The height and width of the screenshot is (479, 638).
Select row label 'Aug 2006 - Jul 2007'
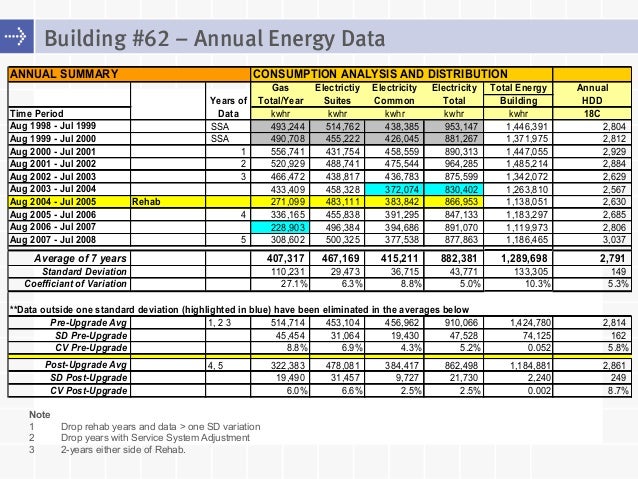coord(53,227)
